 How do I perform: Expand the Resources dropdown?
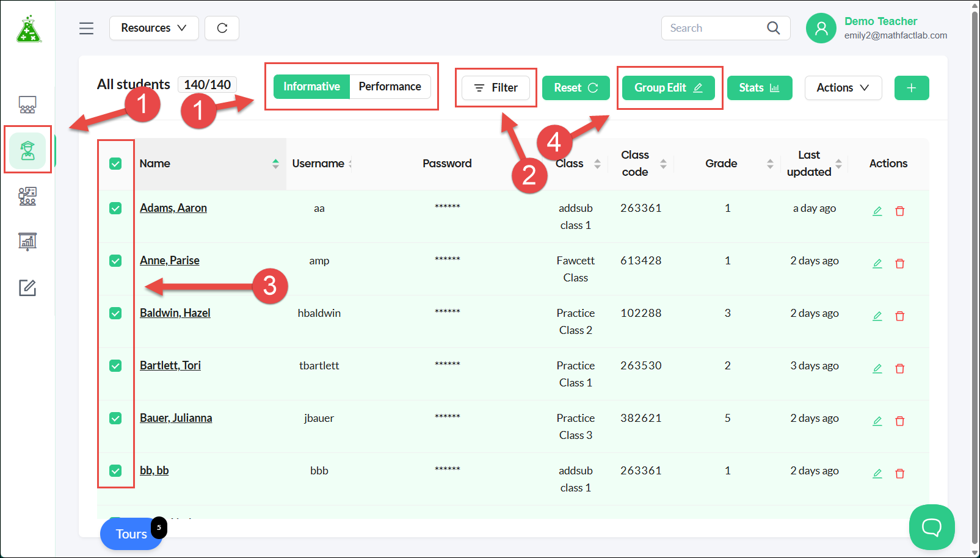154,28
